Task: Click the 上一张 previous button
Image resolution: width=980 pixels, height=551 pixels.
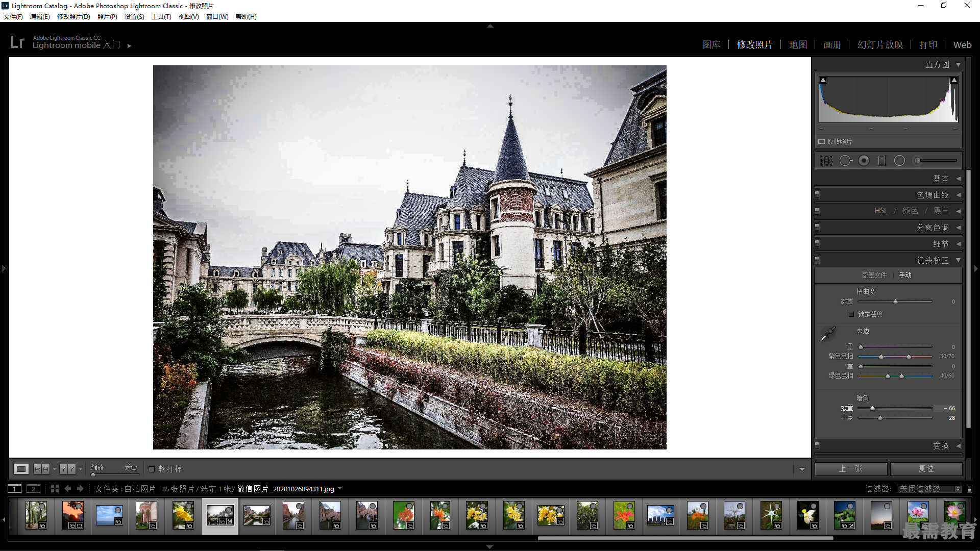Action: 851,468
